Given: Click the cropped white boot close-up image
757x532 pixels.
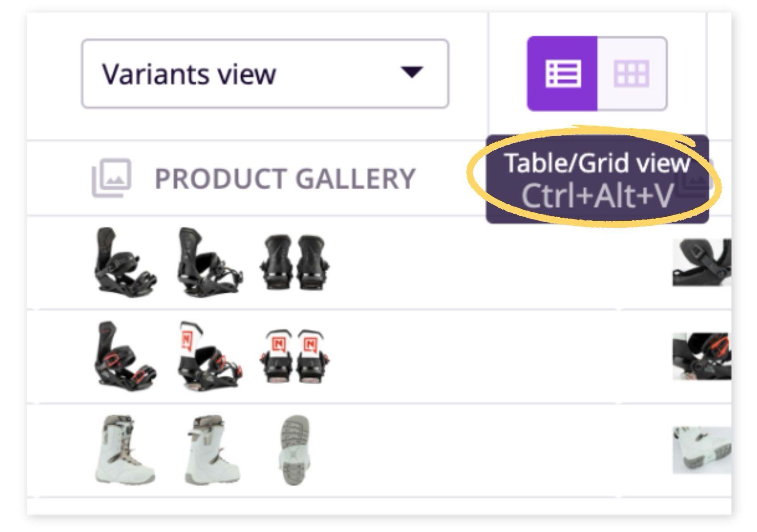Looking at the screenshot, I should pyautogui.click(x=701, y=450).
